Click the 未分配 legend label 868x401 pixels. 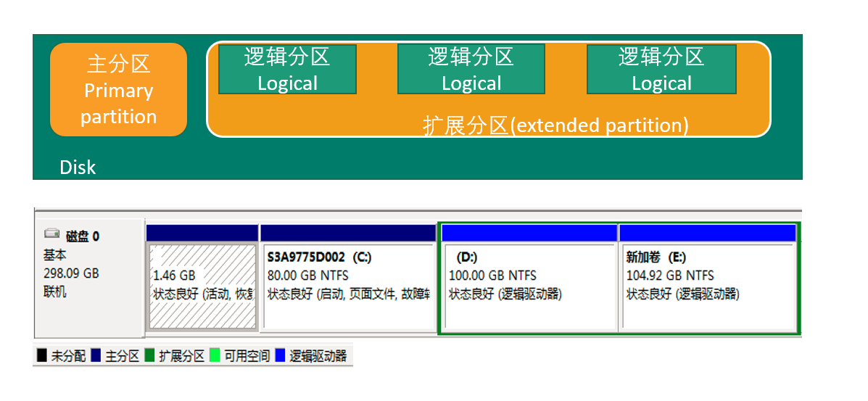(x=68, y=355)
